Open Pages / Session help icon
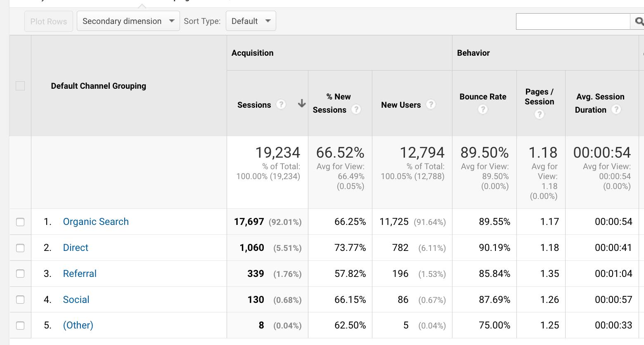This screenshot has height=345, width=644. pyautogui.click(x=539, y=114)
